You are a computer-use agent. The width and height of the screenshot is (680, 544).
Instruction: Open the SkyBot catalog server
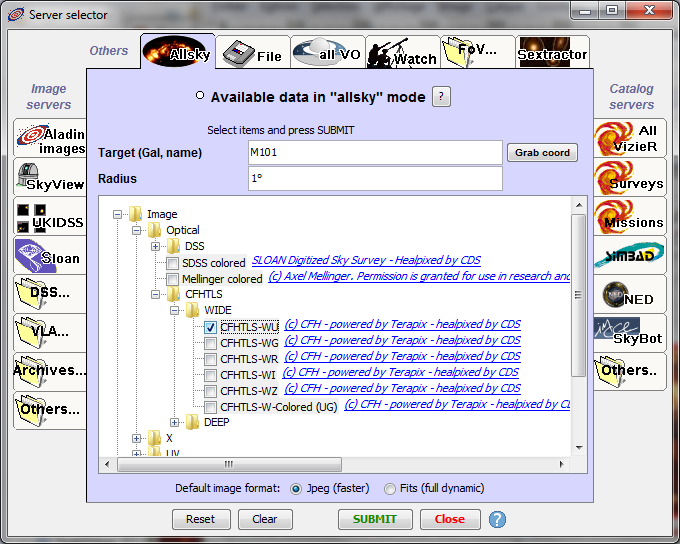(630, 333)
